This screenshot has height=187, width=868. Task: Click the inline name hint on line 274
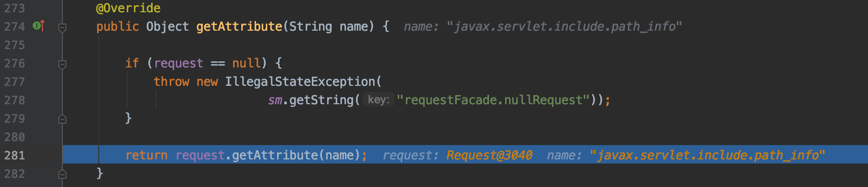[x=542, y=27]
